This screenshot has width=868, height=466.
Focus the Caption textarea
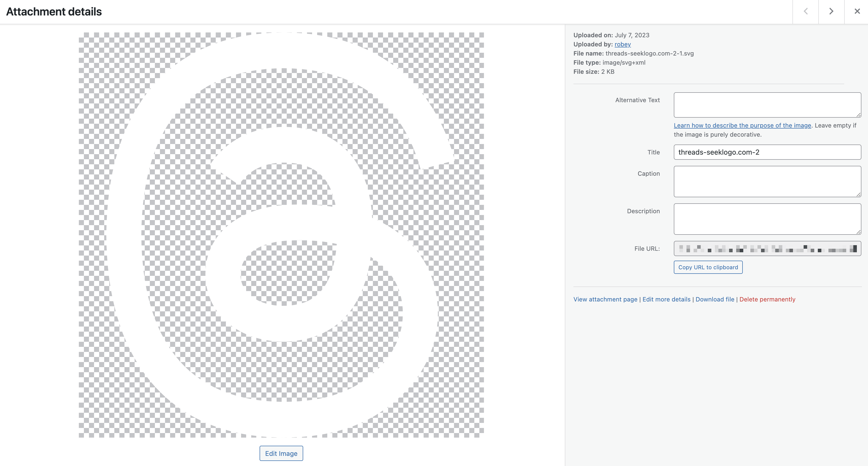point(767,181)
